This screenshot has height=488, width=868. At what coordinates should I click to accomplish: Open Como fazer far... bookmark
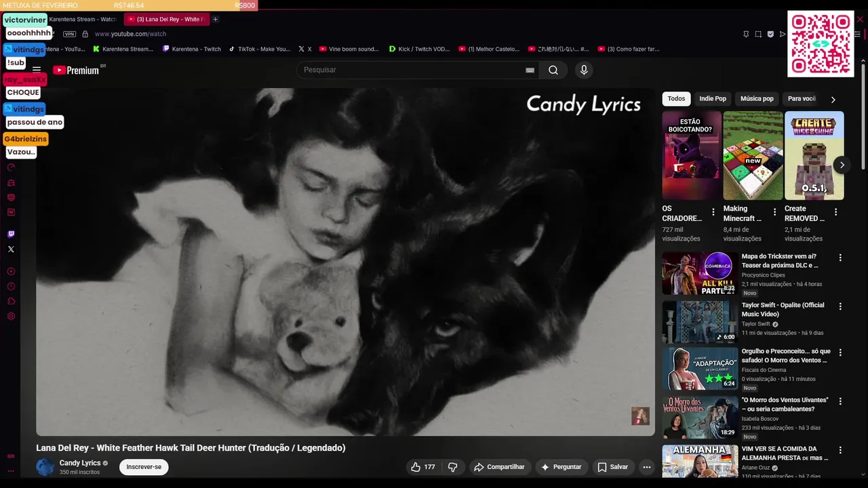point(628,49)
